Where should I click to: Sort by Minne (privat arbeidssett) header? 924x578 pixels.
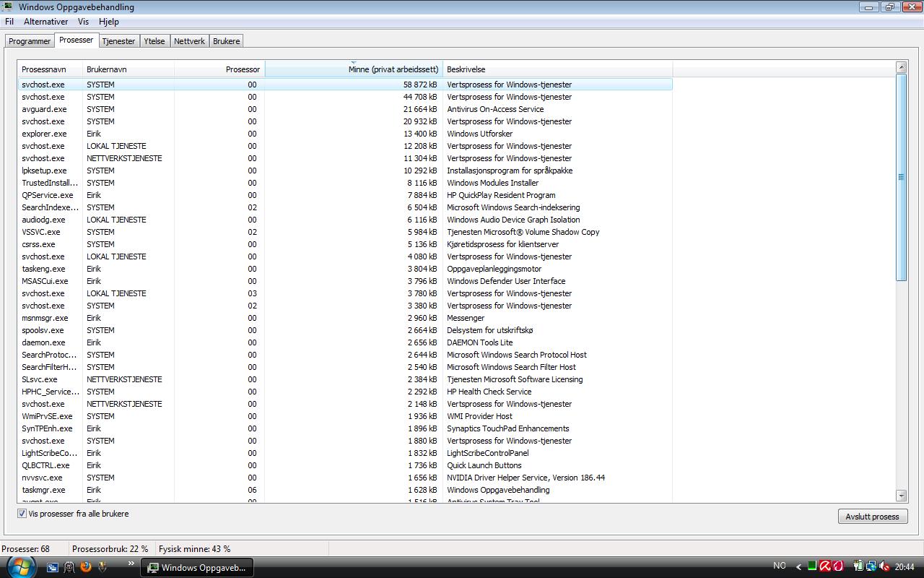coord(354,69)
